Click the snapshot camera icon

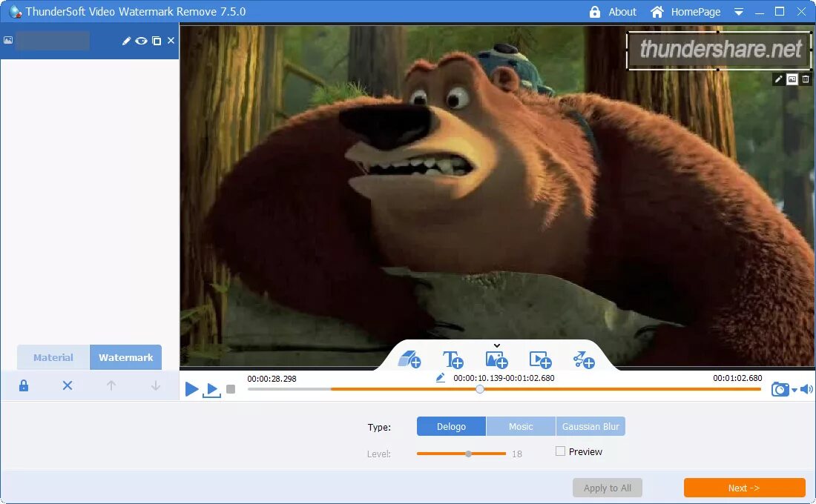[x=779, y=388]
